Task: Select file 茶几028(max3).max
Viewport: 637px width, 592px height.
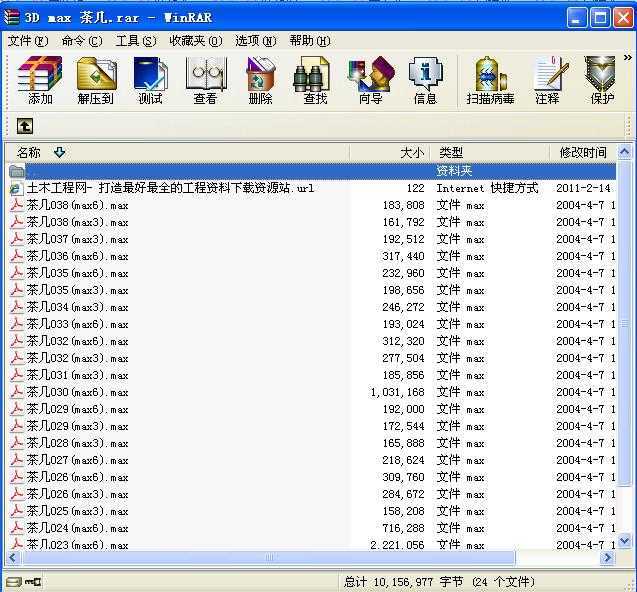Action: pos(78,443)
